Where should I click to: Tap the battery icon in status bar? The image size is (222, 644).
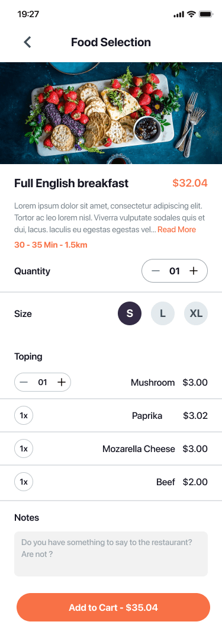(205, 14)
